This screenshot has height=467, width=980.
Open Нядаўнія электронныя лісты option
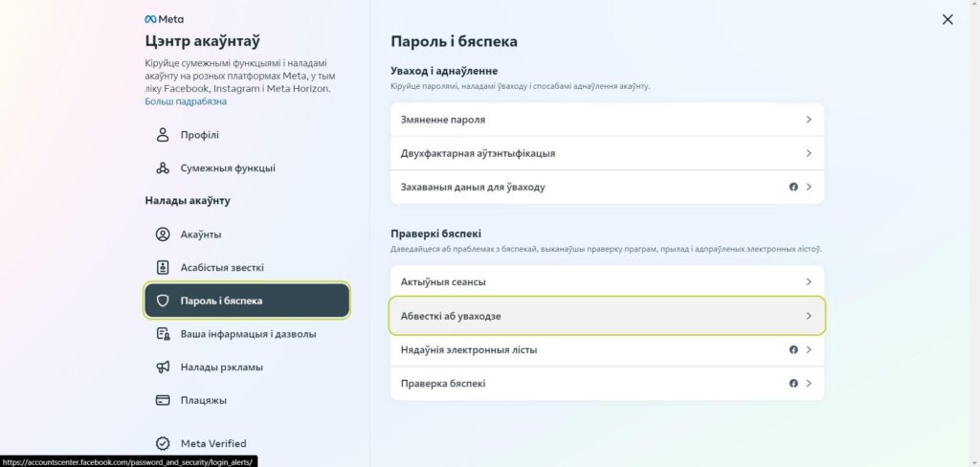click(607, 350)
